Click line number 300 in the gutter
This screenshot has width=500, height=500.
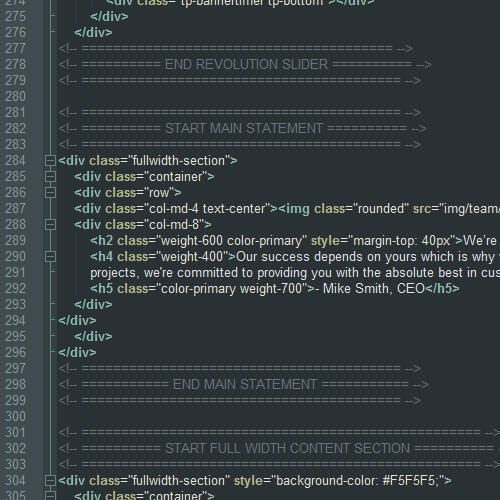[x=15, y=417]
